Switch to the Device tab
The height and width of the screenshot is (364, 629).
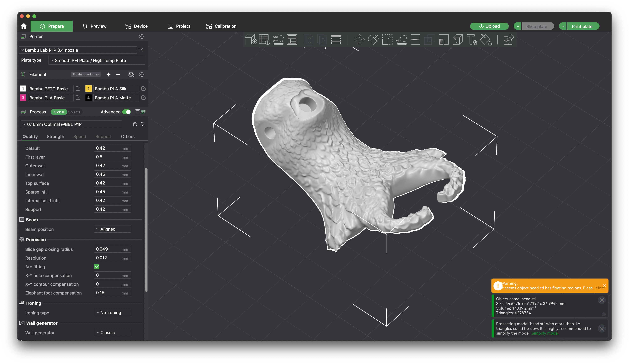(136, 26)
